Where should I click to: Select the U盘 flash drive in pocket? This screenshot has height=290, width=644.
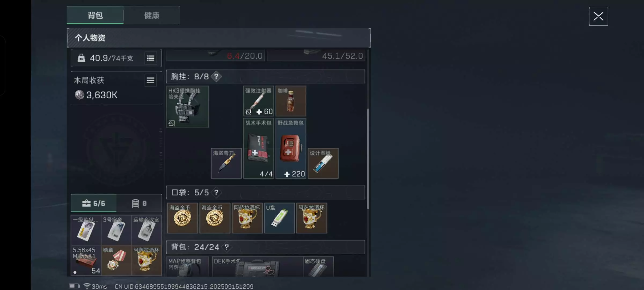(279, 218)
